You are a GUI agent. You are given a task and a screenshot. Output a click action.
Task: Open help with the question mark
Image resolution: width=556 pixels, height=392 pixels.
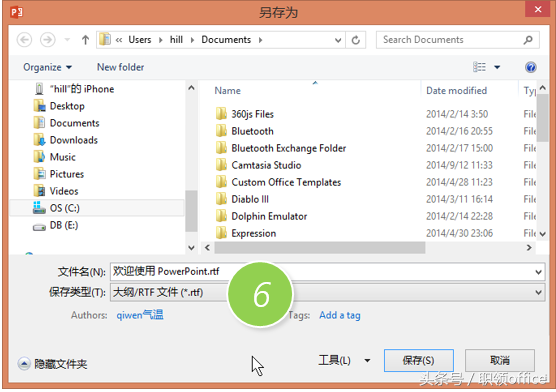530,67
